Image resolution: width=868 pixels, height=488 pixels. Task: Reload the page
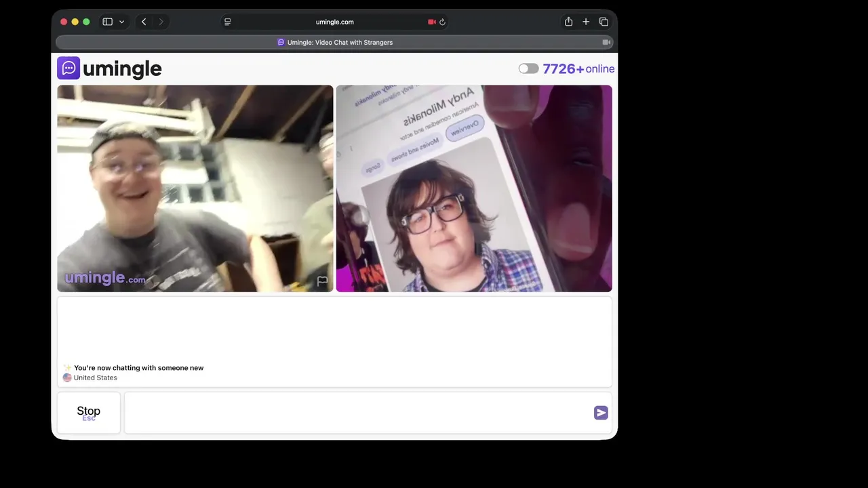(442, 22)
